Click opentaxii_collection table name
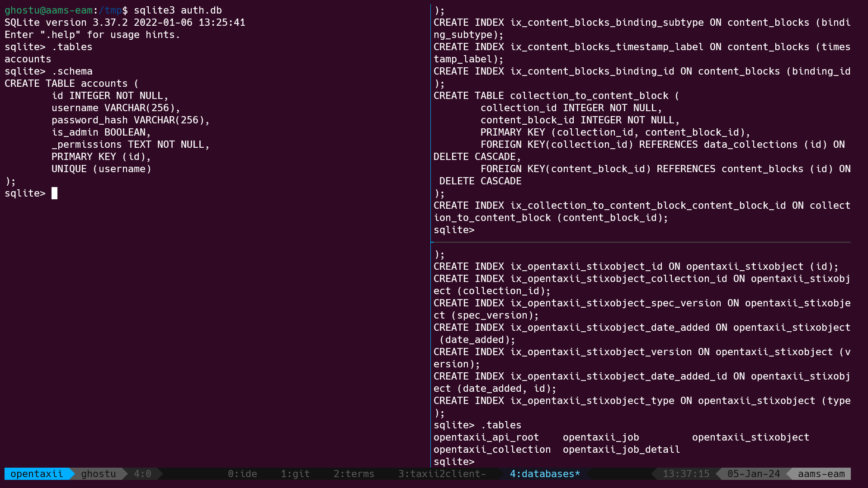The width and height of the screenshot is (868, 488). tap(492, 450)
